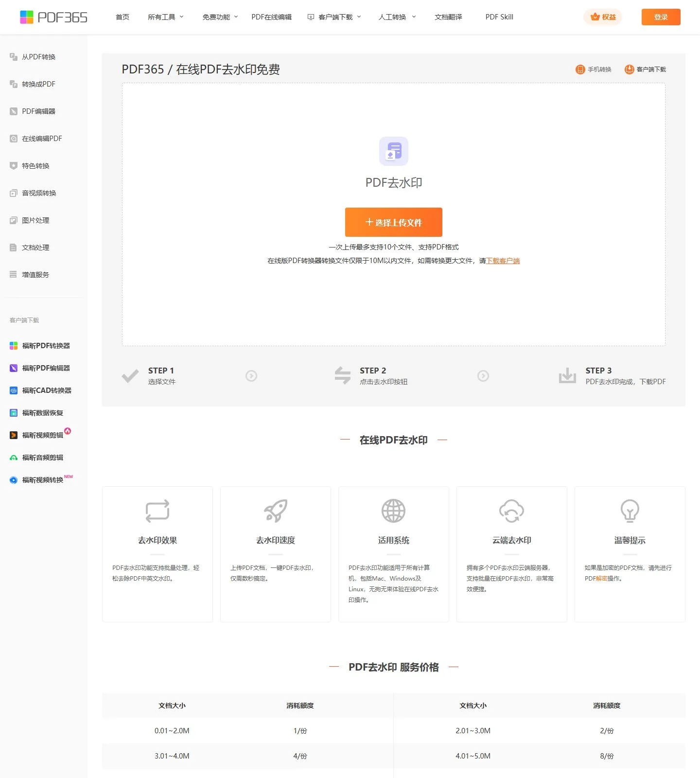Click the 福昕视频转换 app icon
The height and width of the screenshot is (778, 700).
point(14,480)
